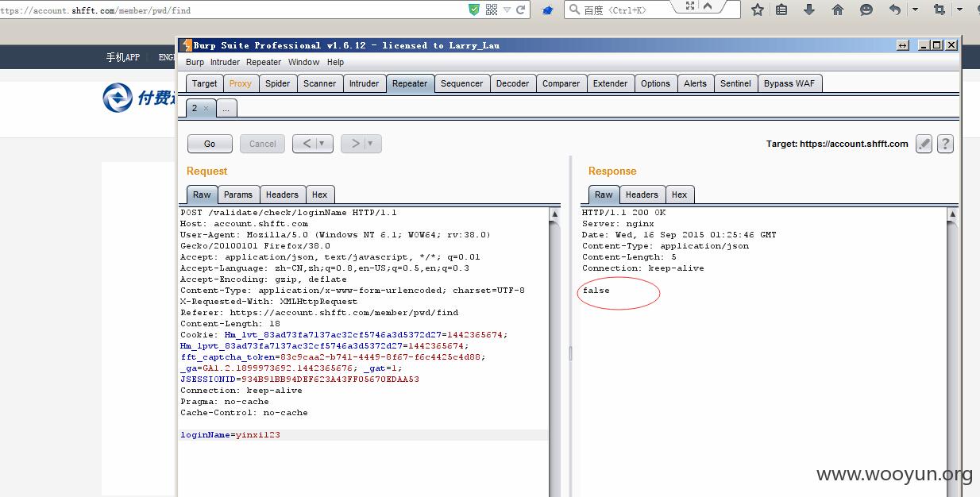Switch to the Extender tab
The height and width of the screenshot is (497, 980).
click(x=610, y=83)
